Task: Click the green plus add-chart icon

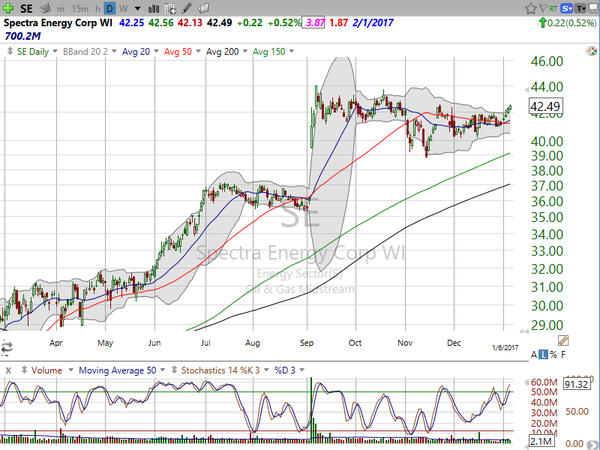Action: (8, 8)
